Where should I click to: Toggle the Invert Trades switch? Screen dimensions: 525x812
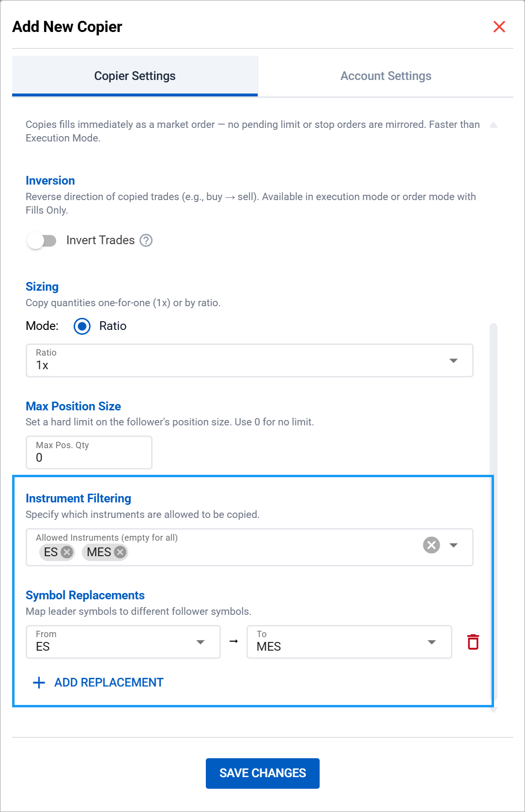click(x=42, y=240)
